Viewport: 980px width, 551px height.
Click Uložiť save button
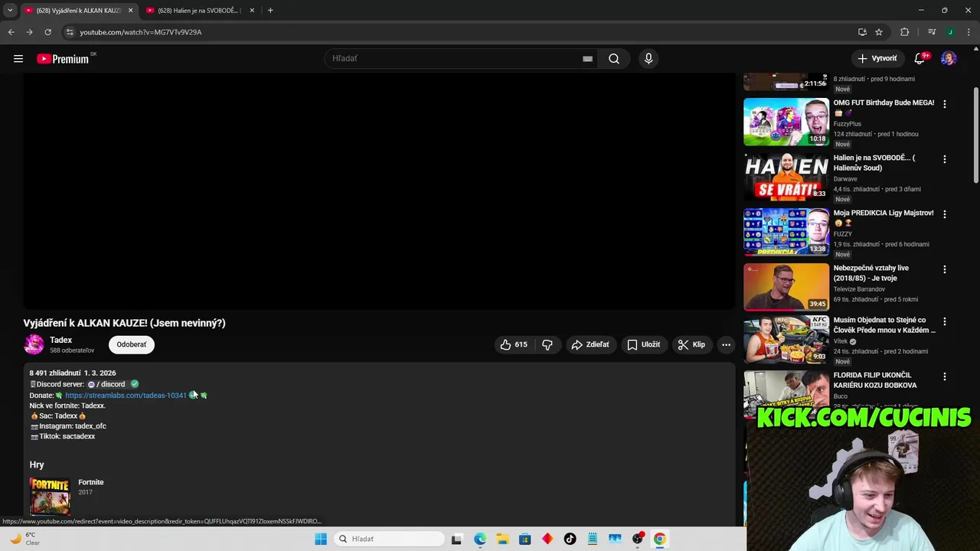pos(644,344)
